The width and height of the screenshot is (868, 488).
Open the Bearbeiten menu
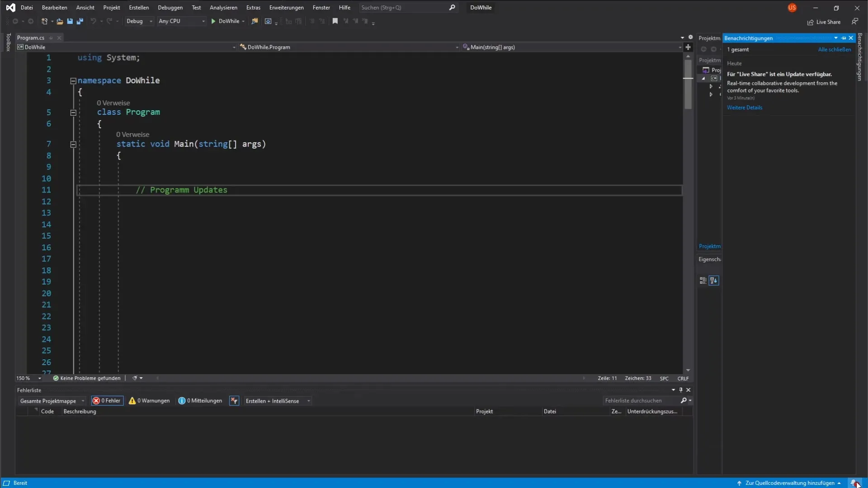pyautogui.click(x=54, y=8)
